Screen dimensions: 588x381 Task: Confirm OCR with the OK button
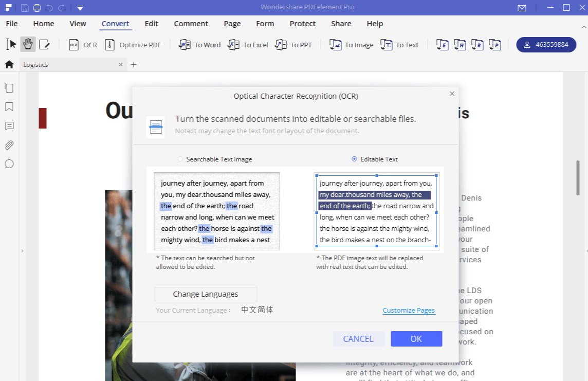pos(416,339)
